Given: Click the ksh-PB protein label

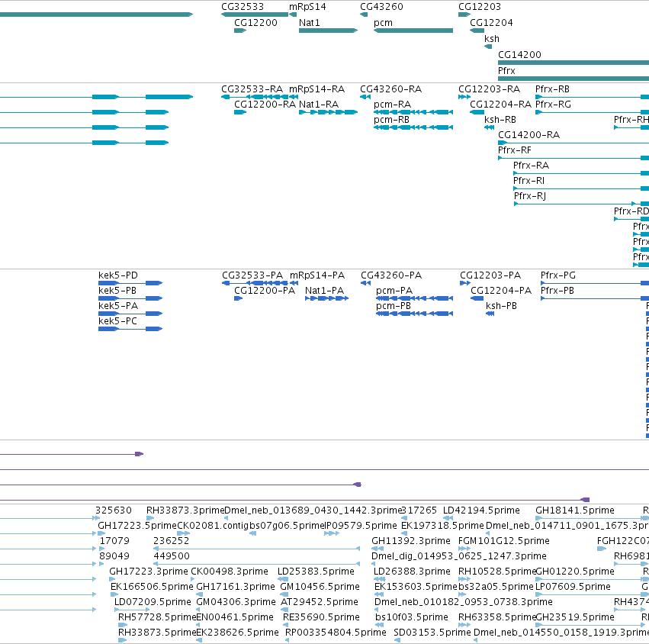Looking at the screenshot, I should pyautogui.click(x=501, y=306).
